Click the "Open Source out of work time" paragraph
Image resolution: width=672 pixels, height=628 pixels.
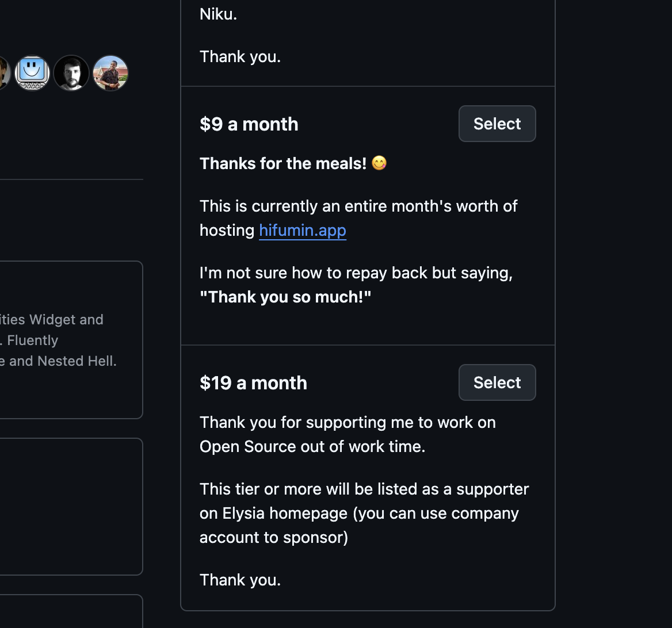348,434
